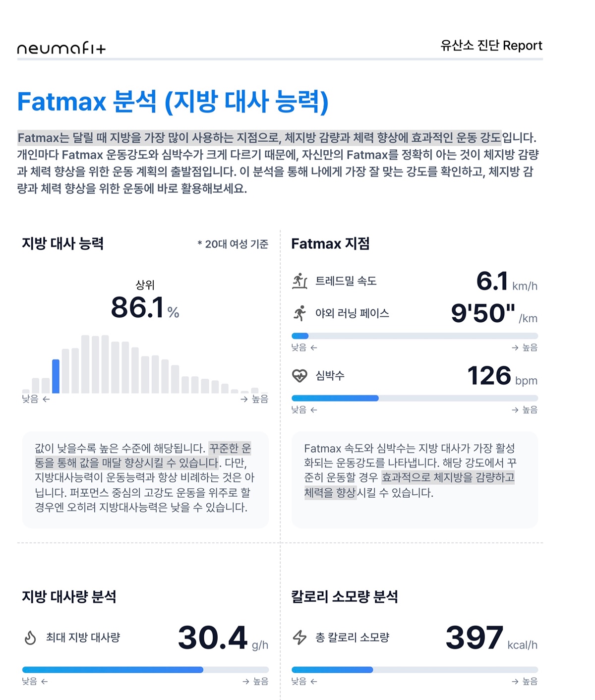Click the Fatmax 지점 section heading
The height and width of the screenshot is (700, 595).
click(x=331, y=243)
